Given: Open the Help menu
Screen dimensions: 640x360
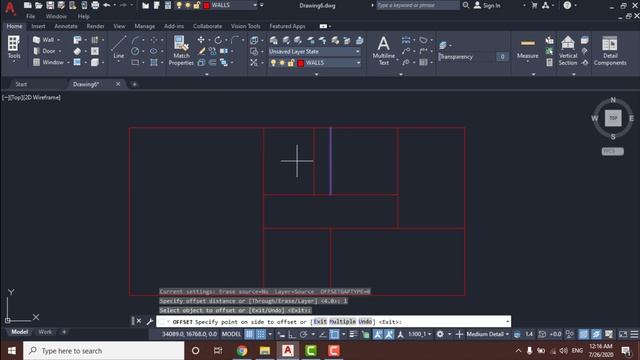Looking at the screenshot, I should [x=84, y=16].
